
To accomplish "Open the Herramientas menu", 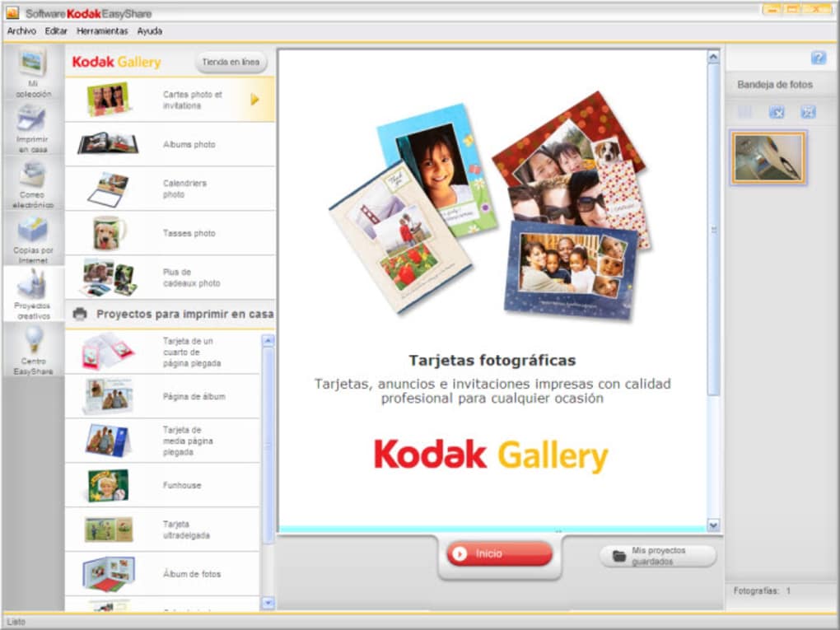I will pyautogui.click(x=102, y=31).
